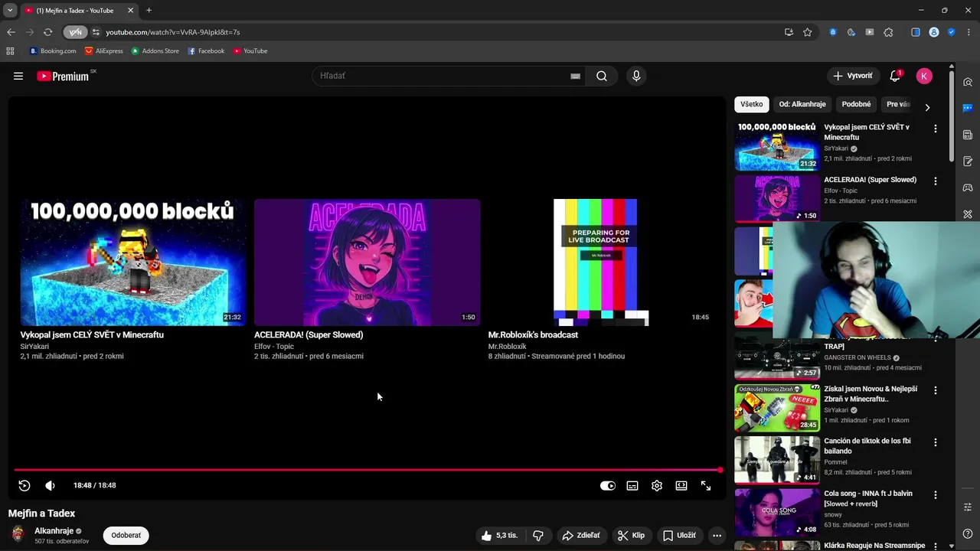Open the Alkanhraje channel avatar
The image size is (980, 551).
18,534
